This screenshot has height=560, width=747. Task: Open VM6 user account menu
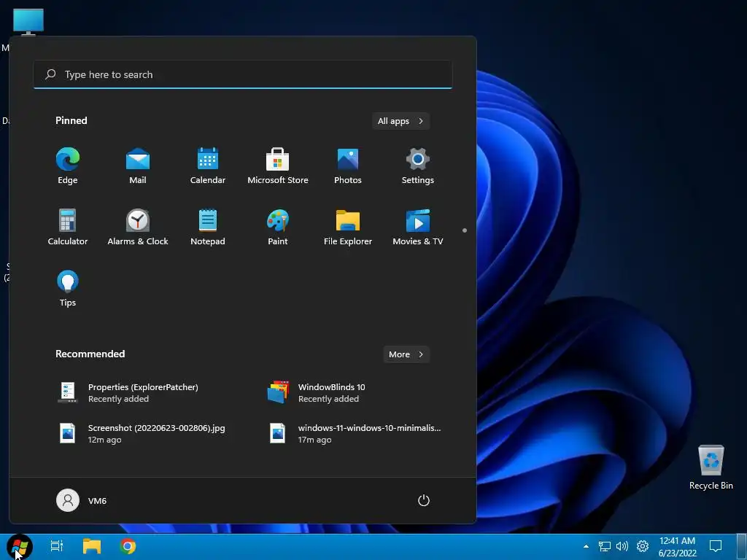(82, 500)
